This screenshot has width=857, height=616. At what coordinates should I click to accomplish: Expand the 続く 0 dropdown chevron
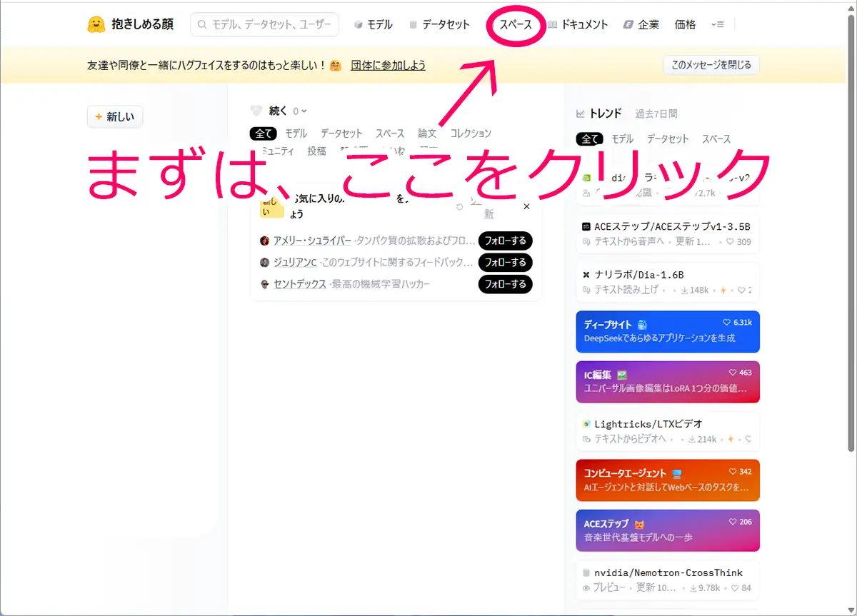pyautogui.click(x=304, y=111)
